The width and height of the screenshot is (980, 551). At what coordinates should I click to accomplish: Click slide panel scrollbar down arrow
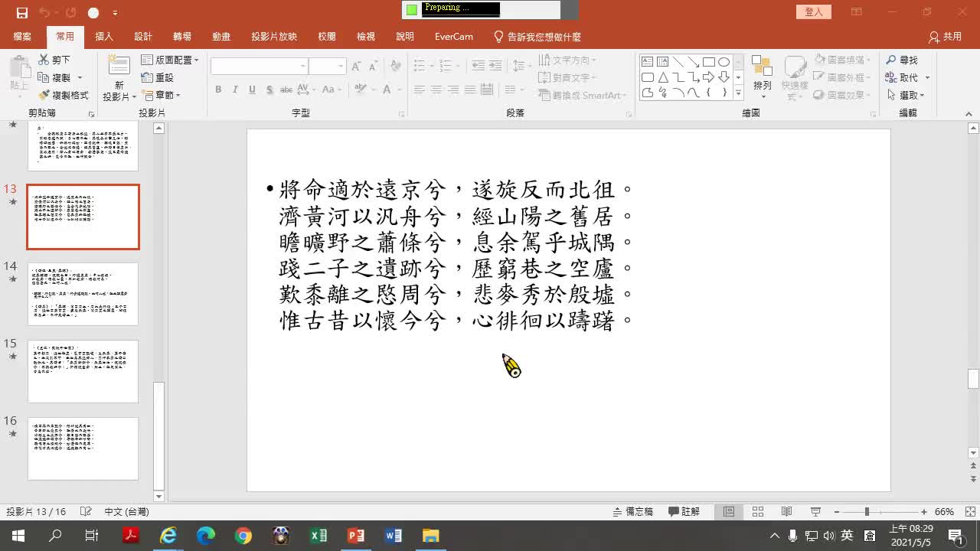(x=159, y=497)
